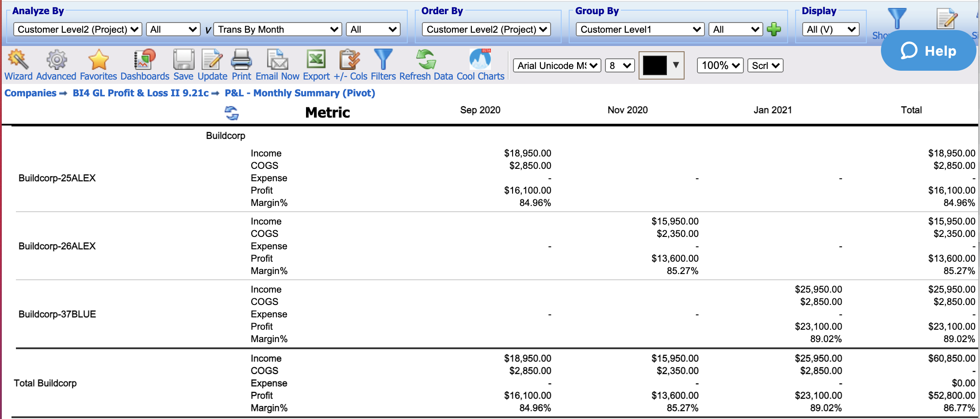
Task: Click the Nov 2020 column header
Action: tap(628, 110)
